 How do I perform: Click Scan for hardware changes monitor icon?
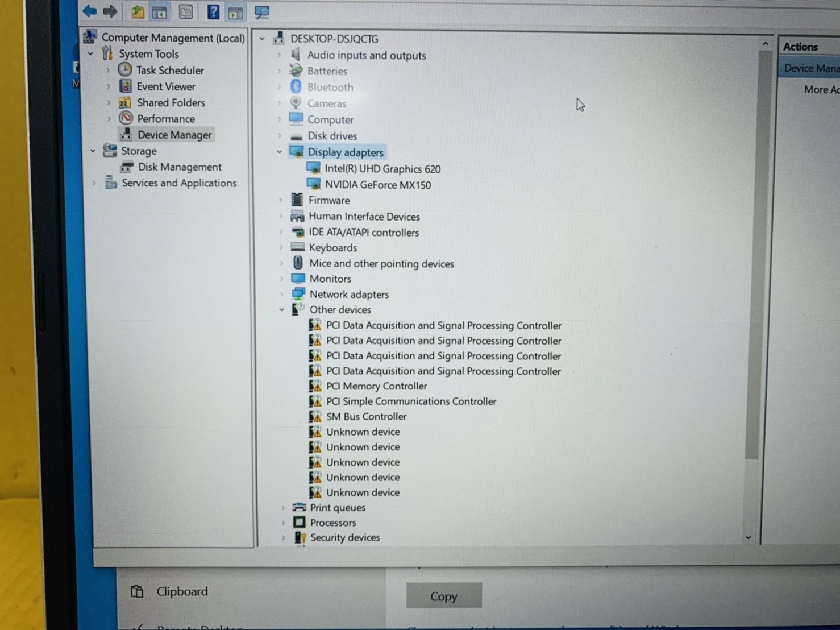[261, 12]
